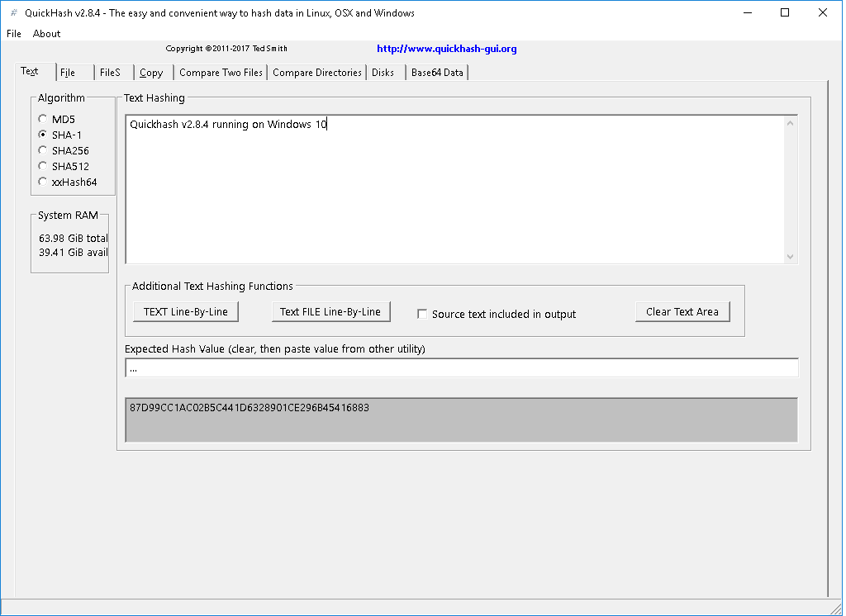
Task: Select the MD5 algorithm
Action: pyautogui.click(x=42, y=118)
